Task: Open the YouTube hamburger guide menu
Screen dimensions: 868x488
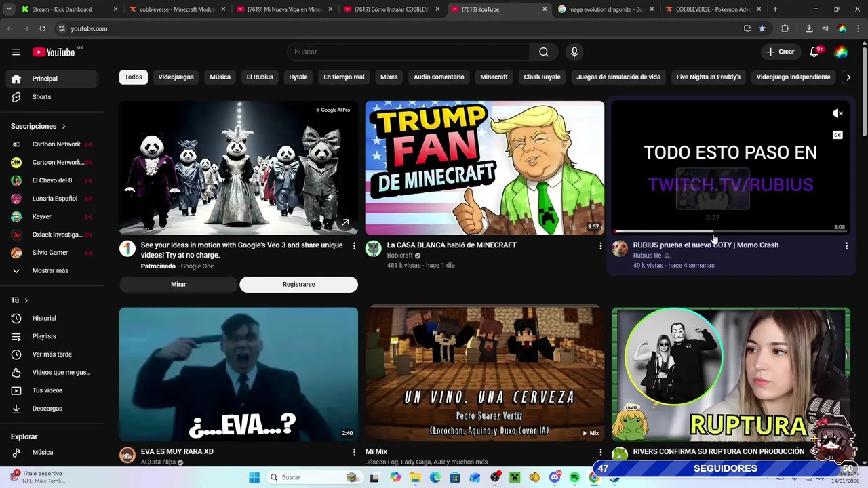Action: 16,52
